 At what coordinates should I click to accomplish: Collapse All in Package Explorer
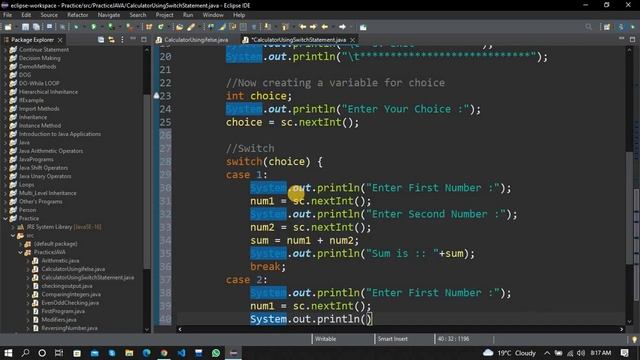pyautogui.click(x=101, y=40)
